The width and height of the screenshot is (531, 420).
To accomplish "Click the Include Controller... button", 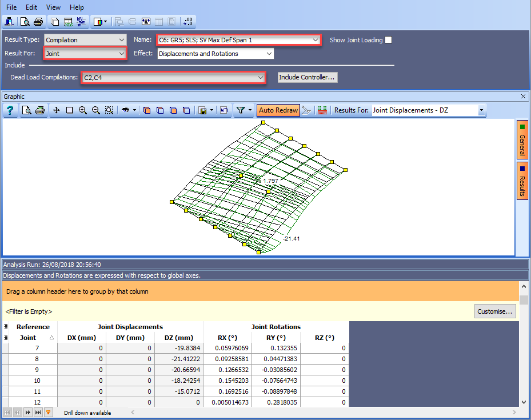I will point(308,77).
